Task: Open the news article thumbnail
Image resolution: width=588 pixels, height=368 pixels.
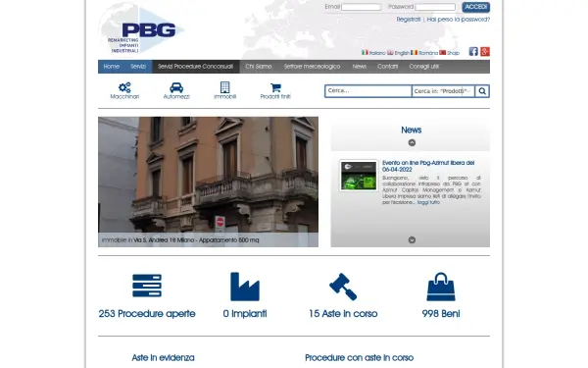Action: coord(359,176)
